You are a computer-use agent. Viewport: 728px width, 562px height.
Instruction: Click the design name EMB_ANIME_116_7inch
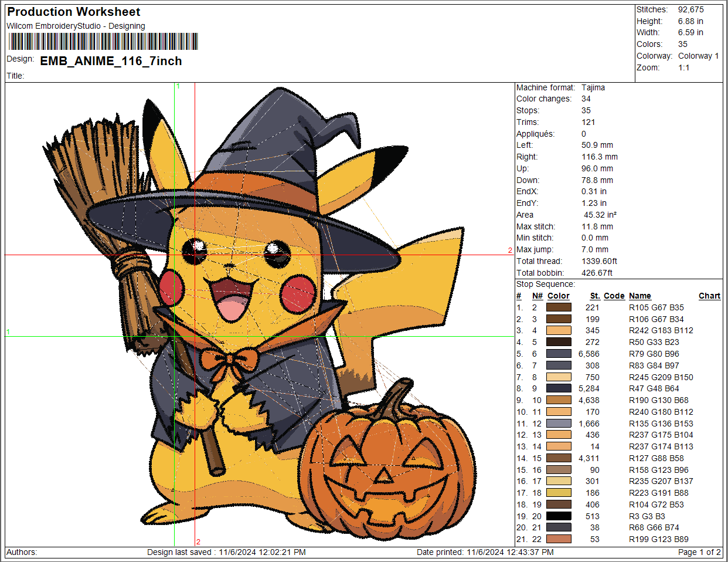pos(111,61)
